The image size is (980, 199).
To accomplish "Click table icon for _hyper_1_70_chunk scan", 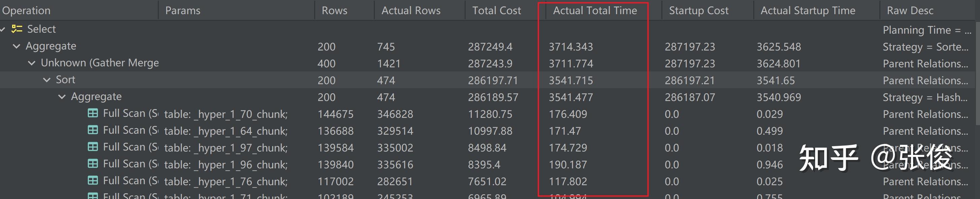I will (x=93, y=113).
